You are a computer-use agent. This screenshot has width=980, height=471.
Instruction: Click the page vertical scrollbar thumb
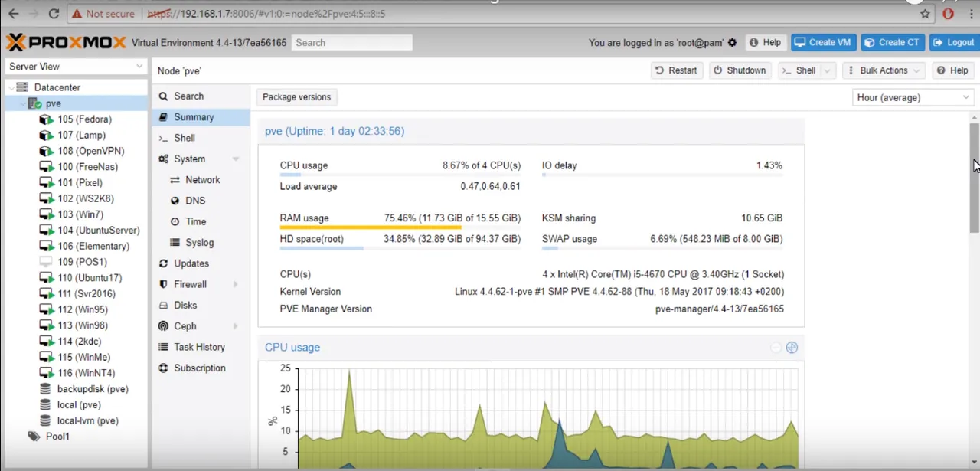pos(974,178)
